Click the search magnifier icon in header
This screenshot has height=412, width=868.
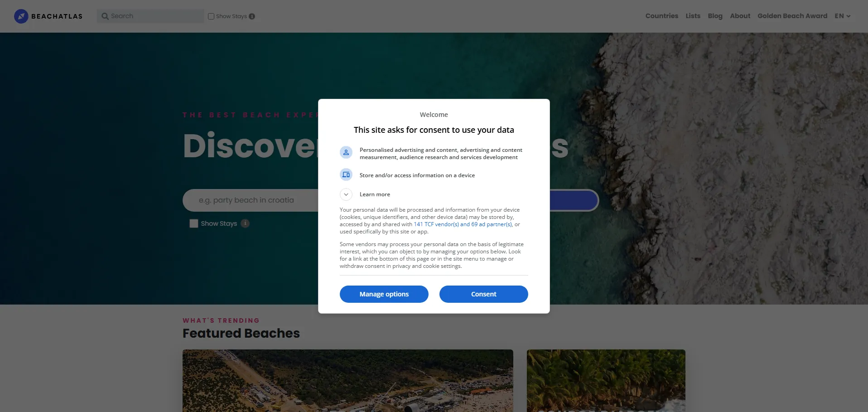[x=105, y=16]
